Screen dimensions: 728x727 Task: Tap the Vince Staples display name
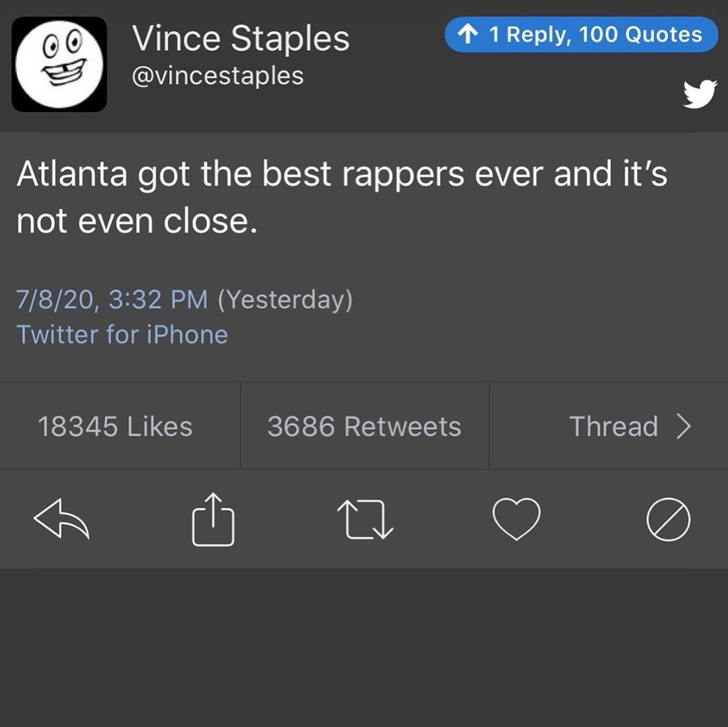point(241,38)
